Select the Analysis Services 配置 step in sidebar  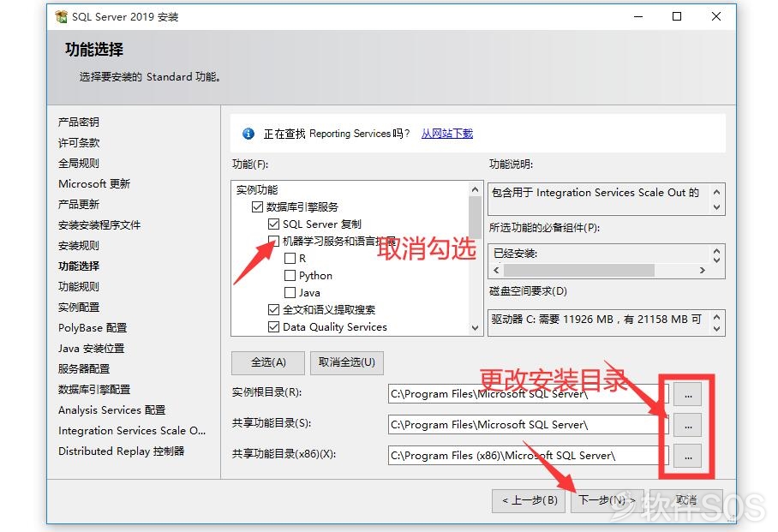pyautogui.click(x=111, y=409)
